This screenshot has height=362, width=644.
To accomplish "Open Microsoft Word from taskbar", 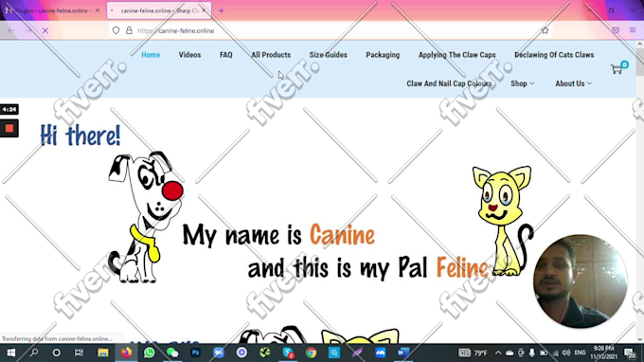I will tap(402, 353).
